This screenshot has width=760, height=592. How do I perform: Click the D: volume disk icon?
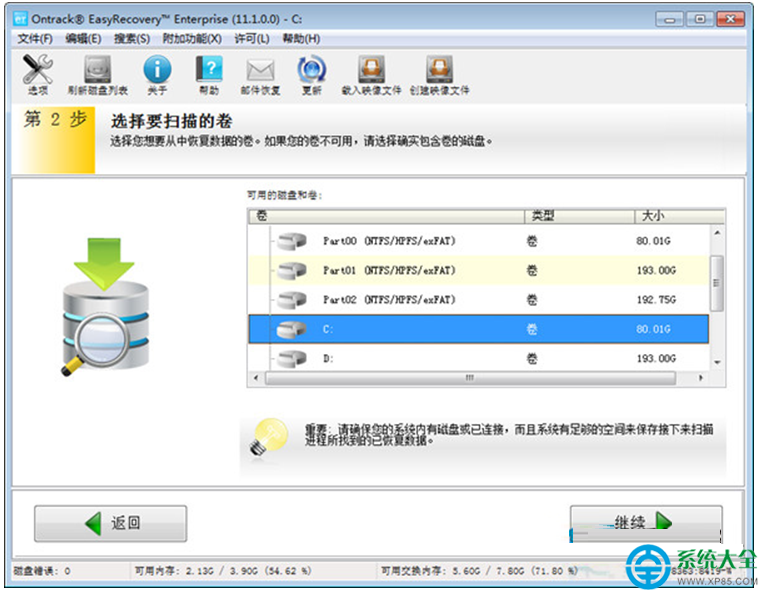(x=292, y=359)
